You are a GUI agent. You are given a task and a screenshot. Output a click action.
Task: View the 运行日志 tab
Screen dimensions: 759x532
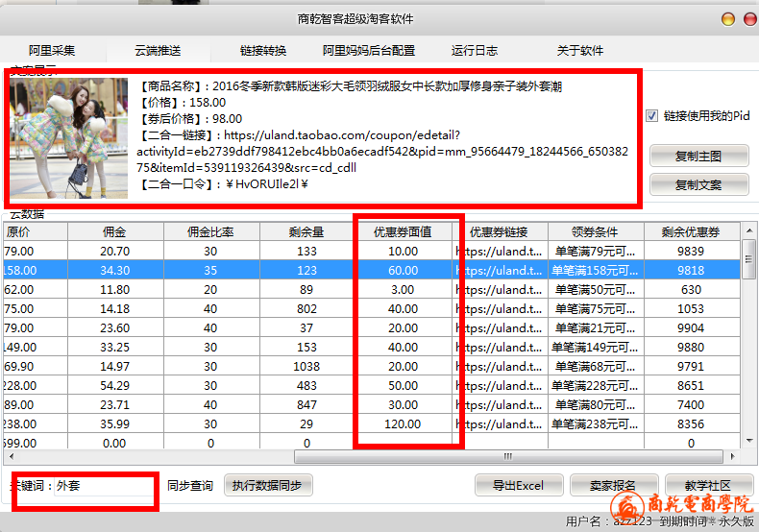point(475,50)
